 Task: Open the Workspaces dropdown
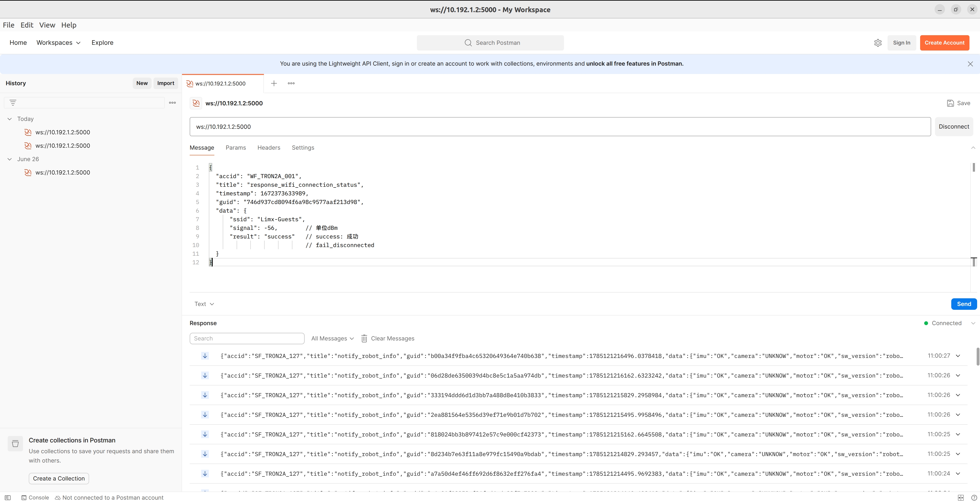pos(59,43)
